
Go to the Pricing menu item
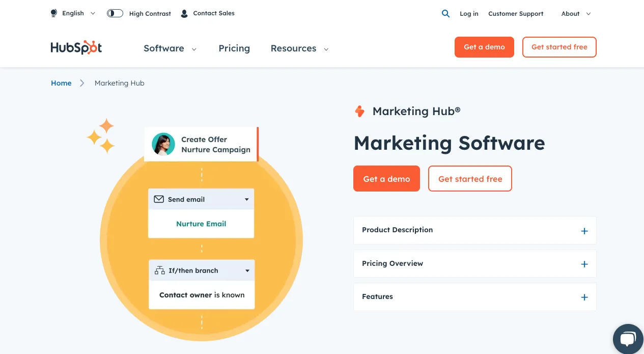pyautogui.click(x=234, y=48)
